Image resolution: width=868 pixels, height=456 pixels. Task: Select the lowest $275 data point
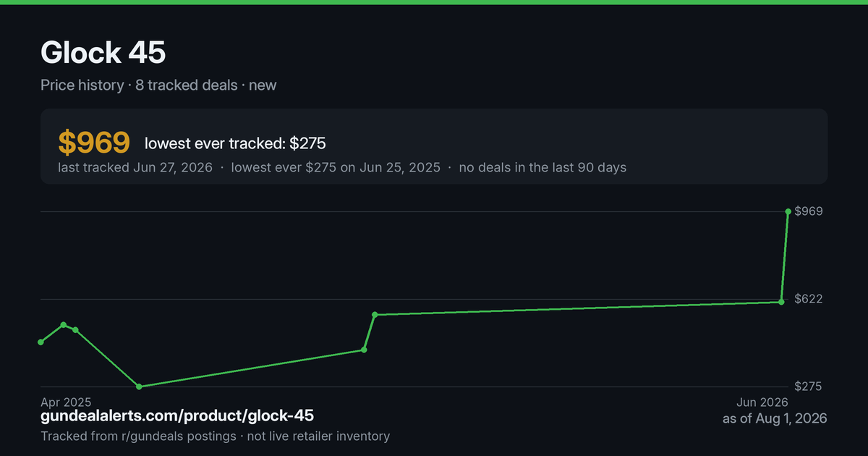click(139, 387)
